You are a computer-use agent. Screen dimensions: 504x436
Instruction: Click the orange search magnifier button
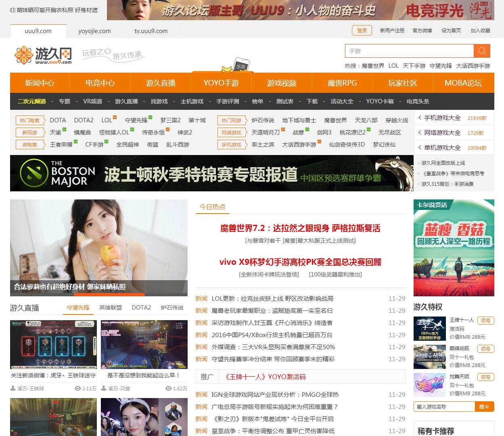pos(482,51)
